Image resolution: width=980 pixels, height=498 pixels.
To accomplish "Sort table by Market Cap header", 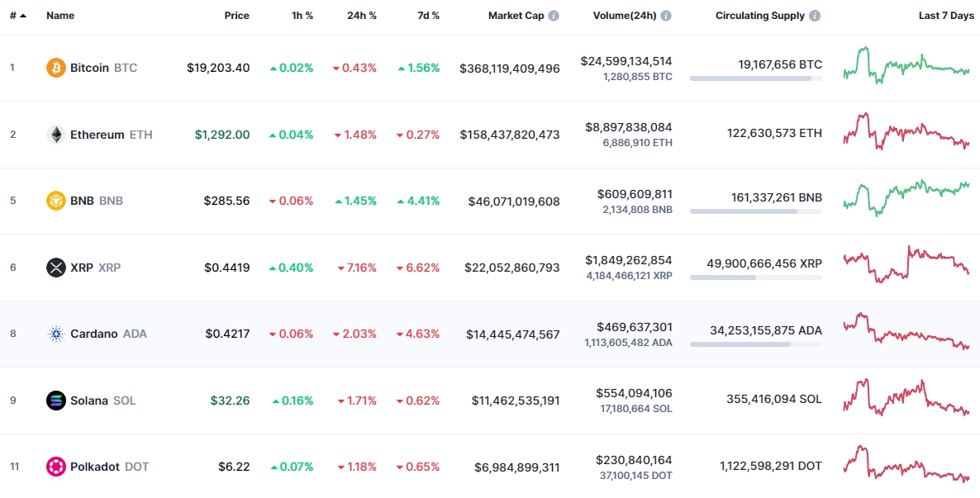I will point(516,16).
